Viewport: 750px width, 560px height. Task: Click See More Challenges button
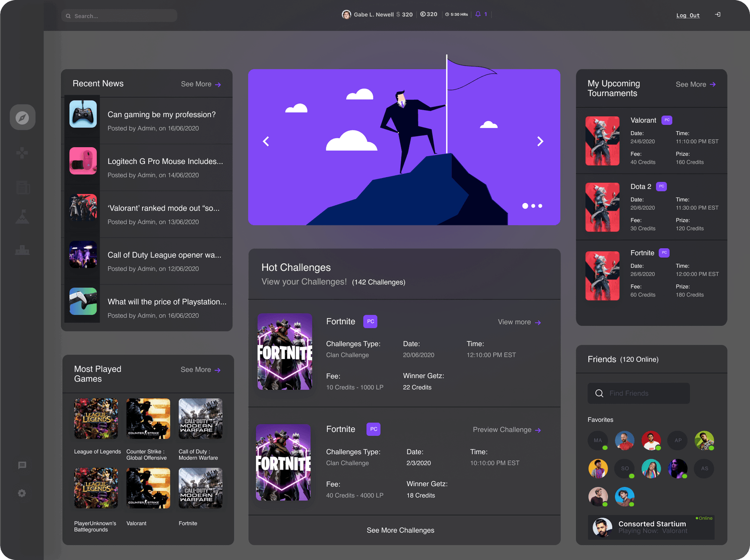[x=400, y=530]
